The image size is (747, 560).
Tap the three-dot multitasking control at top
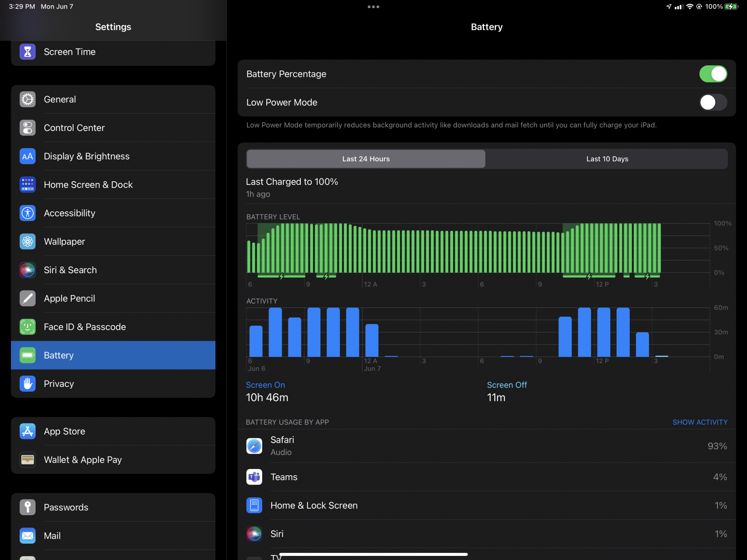click(x=373, y=7)
